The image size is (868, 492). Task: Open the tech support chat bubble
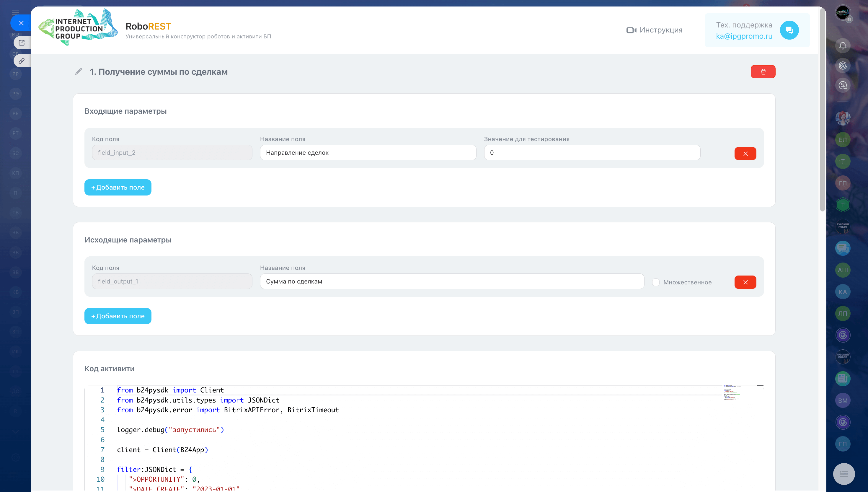click(789, 30)
